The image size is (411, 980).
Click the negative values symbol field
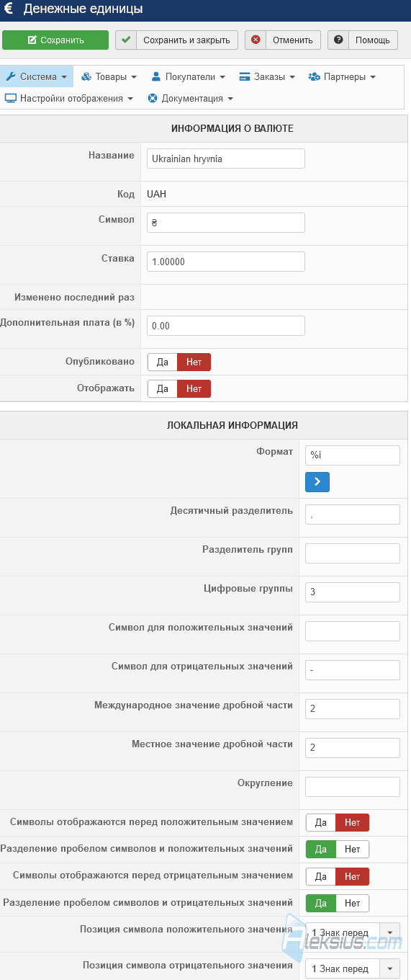point(353,670)
